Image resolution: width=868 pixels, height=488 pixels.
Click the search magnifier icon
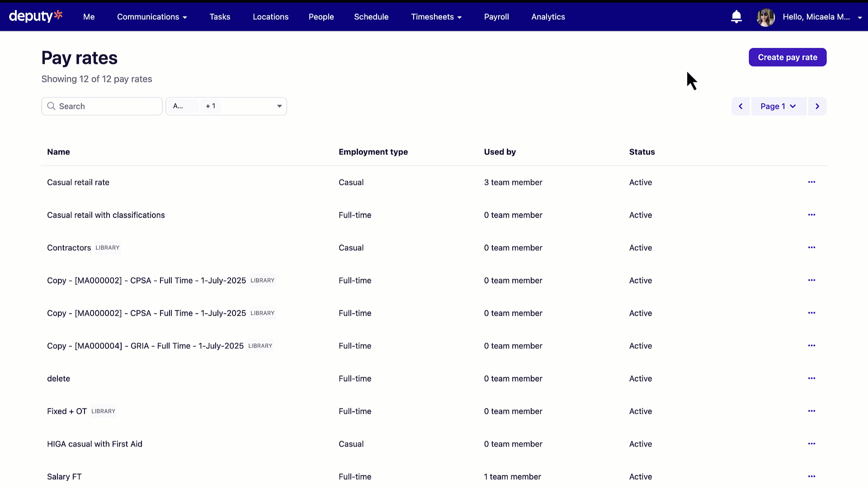click(x=51, y=106)
